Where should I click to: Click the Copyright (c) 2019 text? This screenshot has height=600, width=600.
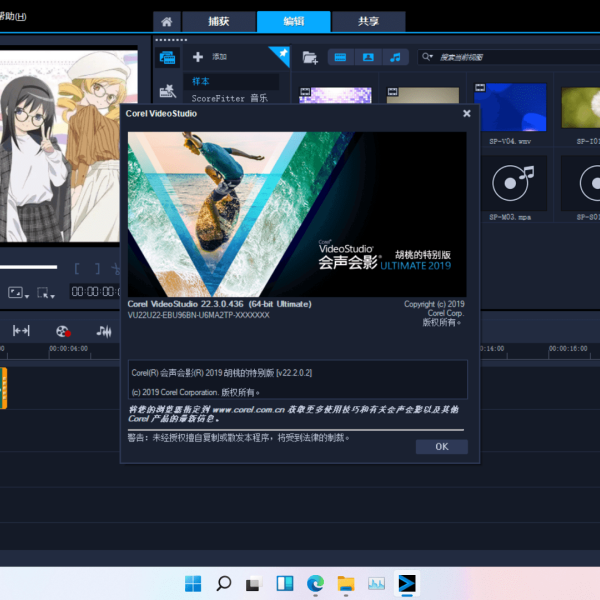click(434, 304)
